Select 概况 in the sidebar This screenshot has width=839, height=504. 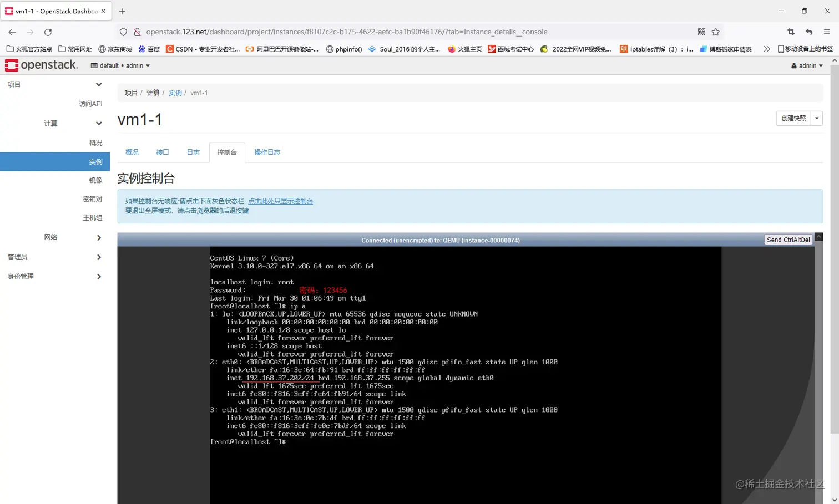pyautogui.click(x=95, y=142)
